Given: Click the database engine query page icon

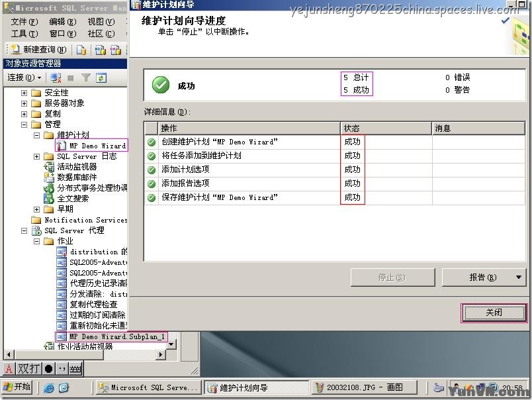Looking at the screenshot, I should [81, 50].
